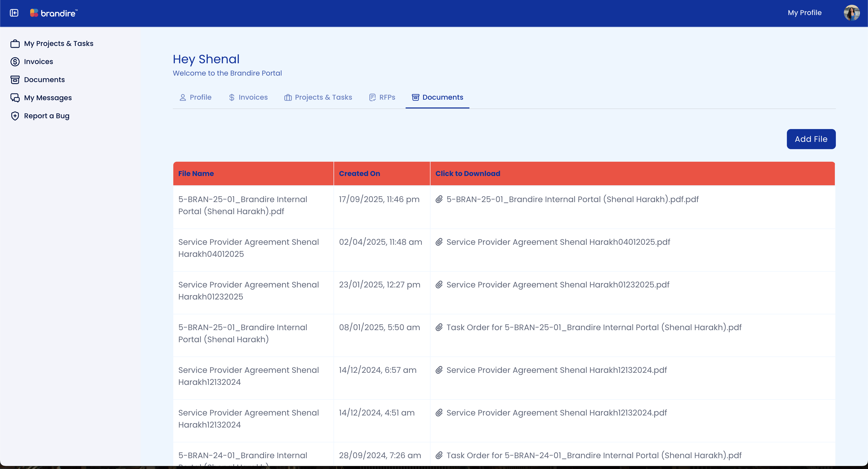Click paperclip icon for Harakh01232025.pdf

click(439, 285)
